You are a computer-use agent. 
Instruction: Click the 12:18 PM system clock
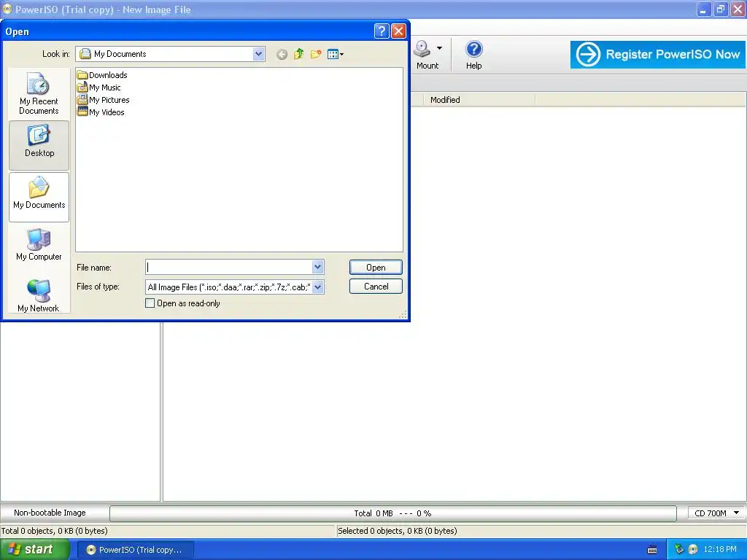click(x=720, y=549)
